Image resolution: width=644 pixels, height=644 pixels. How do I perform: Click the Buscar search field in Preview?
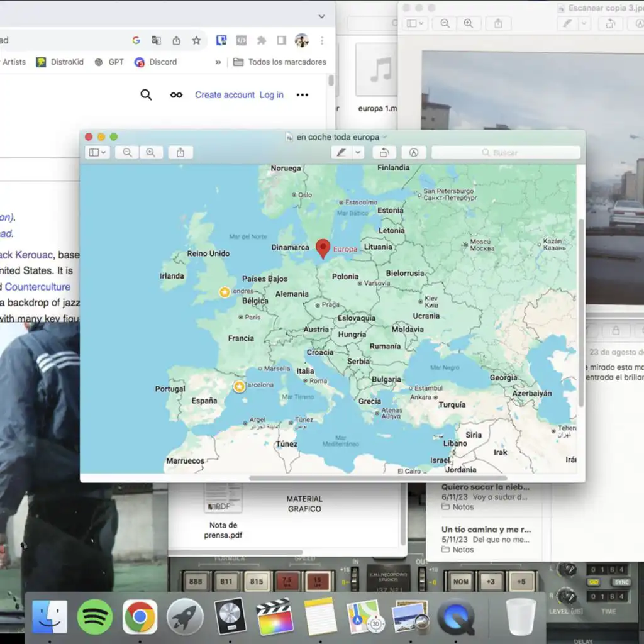[x=506, y=153]
